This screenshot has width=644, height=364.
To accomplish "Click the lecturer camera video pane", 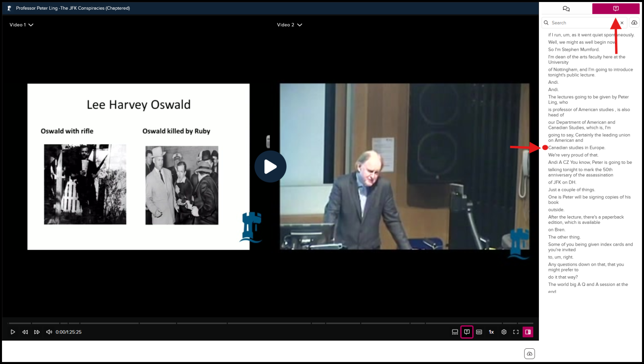I will (405, 166).
